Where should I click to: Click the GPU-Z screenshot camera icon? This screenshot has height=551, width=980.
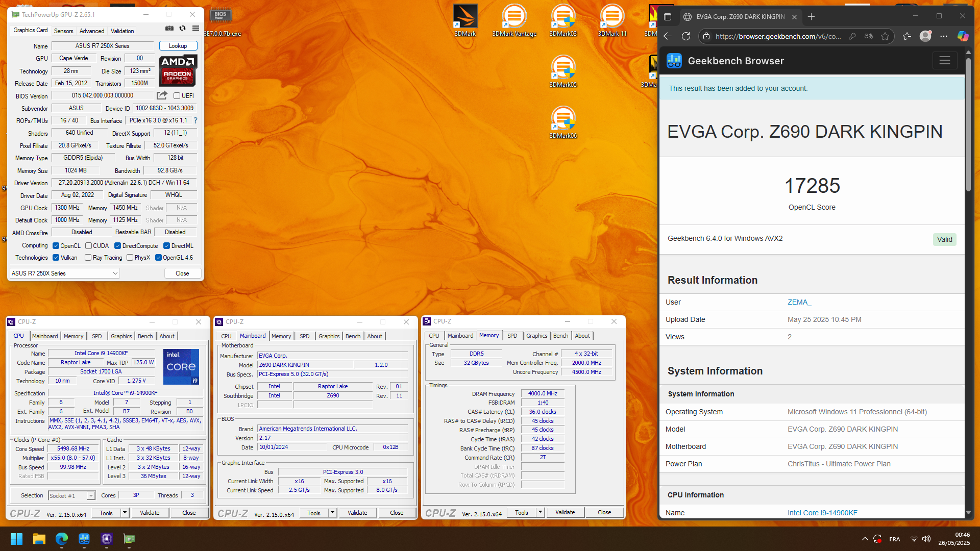(169, 29)
